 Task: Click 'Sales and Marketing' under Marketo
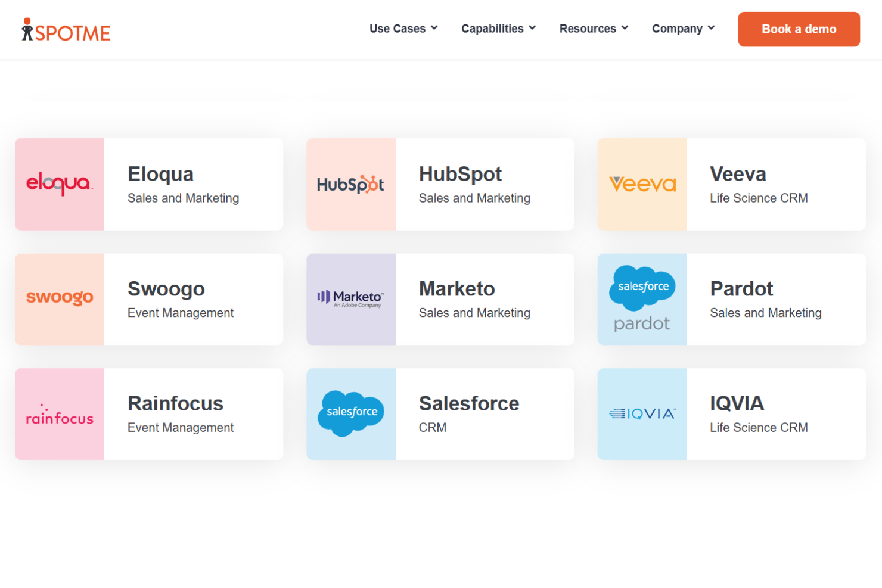pos(474,313)
